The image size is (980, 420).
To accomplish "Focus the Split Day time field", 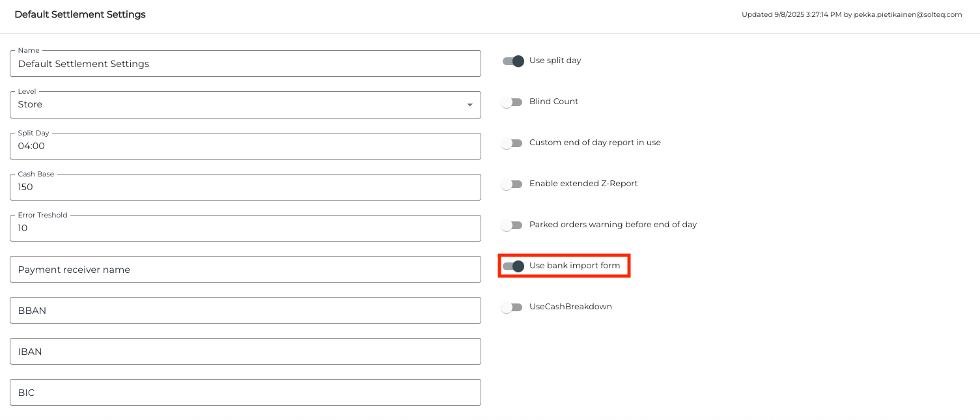I will click(x=245, y=147).
